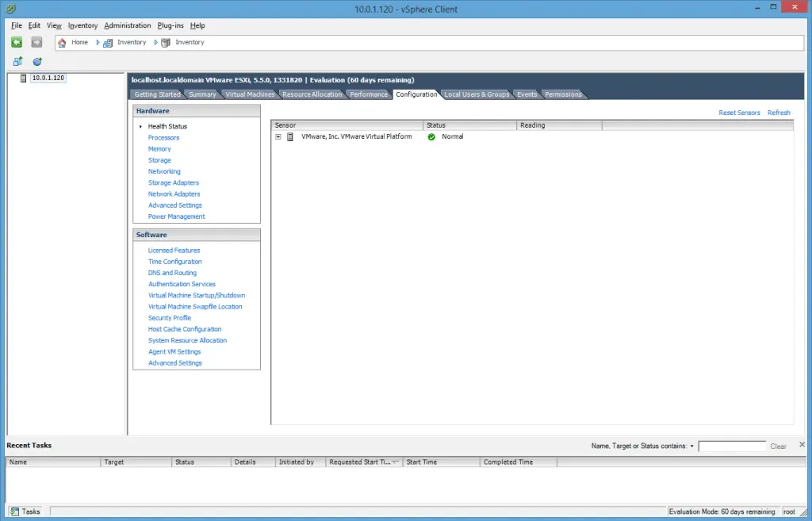
Task: Click the scheduled task globe icon in the toolbar
Action: (x=36, y=61)
